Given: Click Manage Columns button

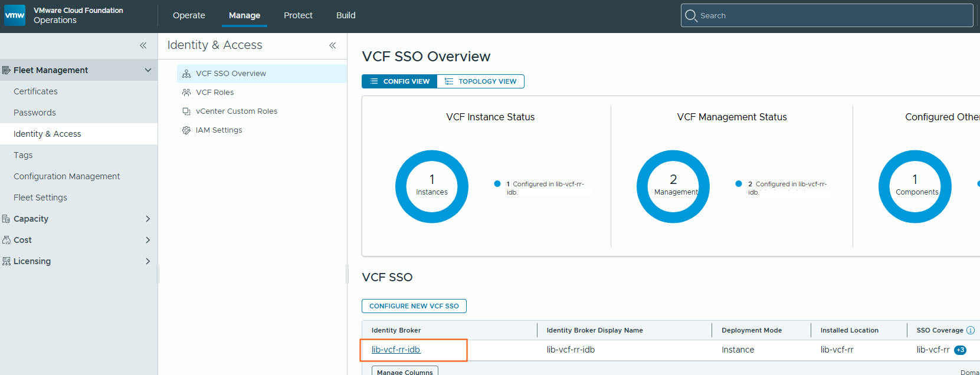Looking at the screenshot, I should [405, 371].
